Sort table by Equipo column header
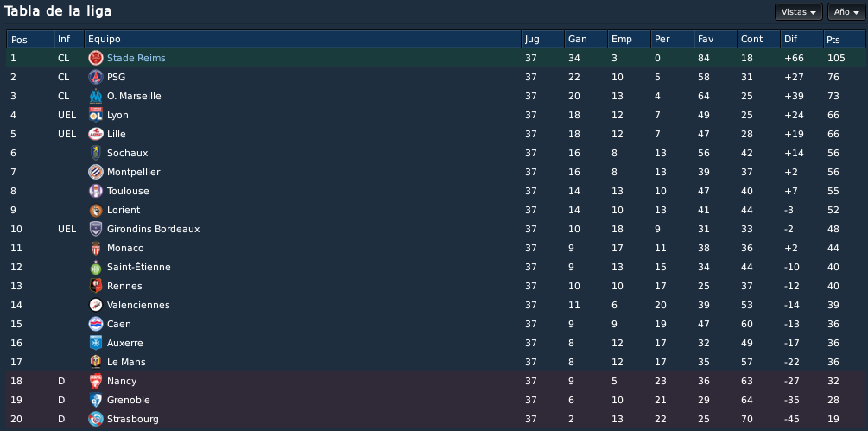 (x=303, y=39)
